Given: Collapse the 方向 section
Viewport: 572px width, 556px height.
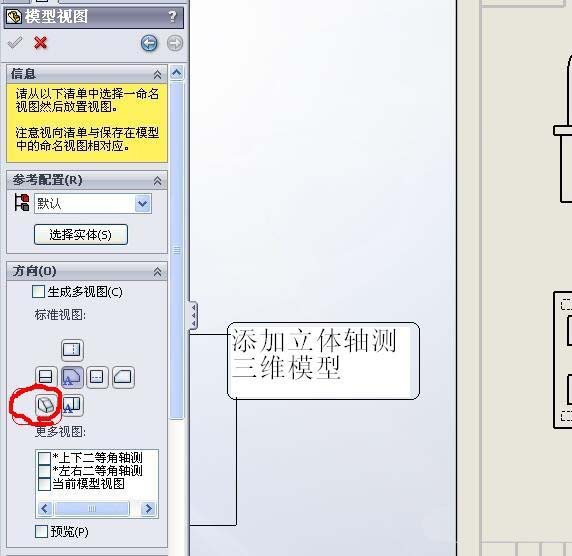Looking at the screenshot, I should click(x=157, y=271).
